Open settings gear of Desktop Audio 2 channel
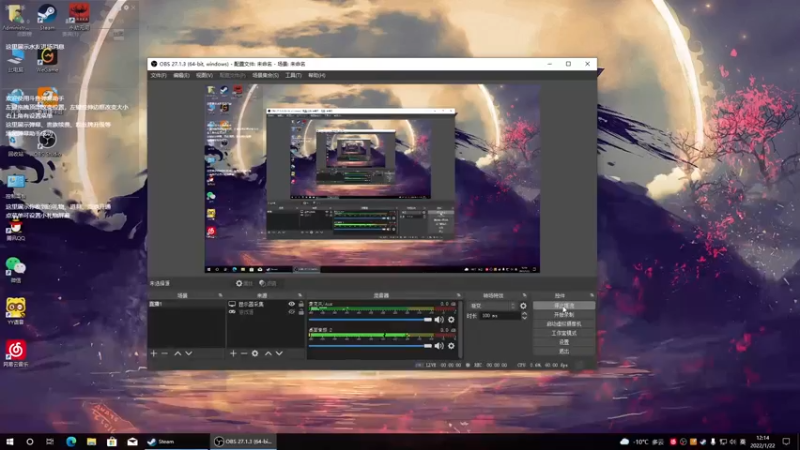Viewport: 800px width, 450px height. [451, 346]
